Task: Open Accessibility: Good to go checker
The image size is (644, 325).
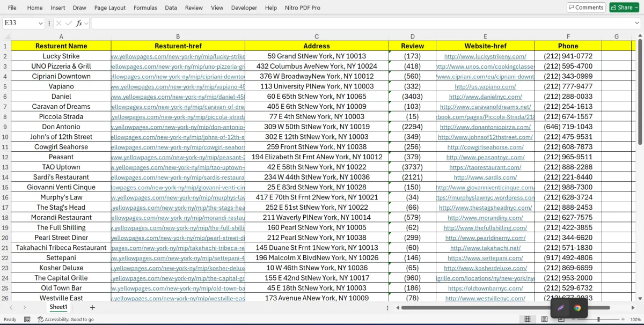Action: pyautogui.click(x=66, y=320)
